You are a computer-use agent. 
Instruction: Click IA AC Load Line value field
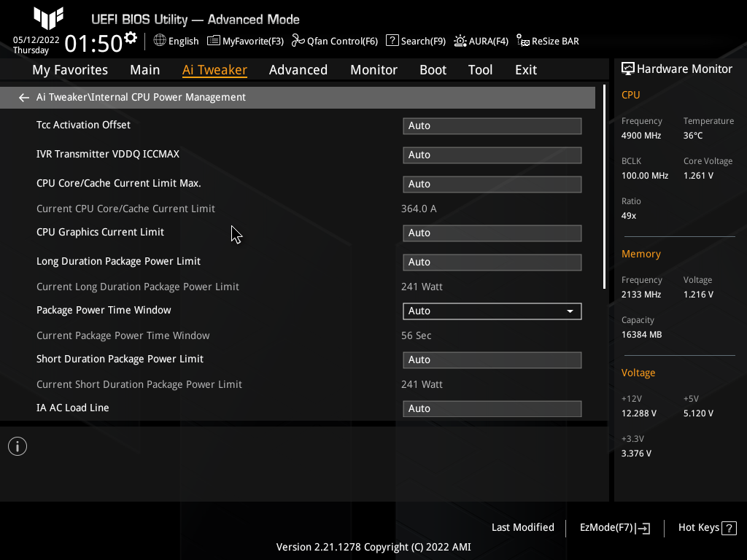tap(492, 408)
